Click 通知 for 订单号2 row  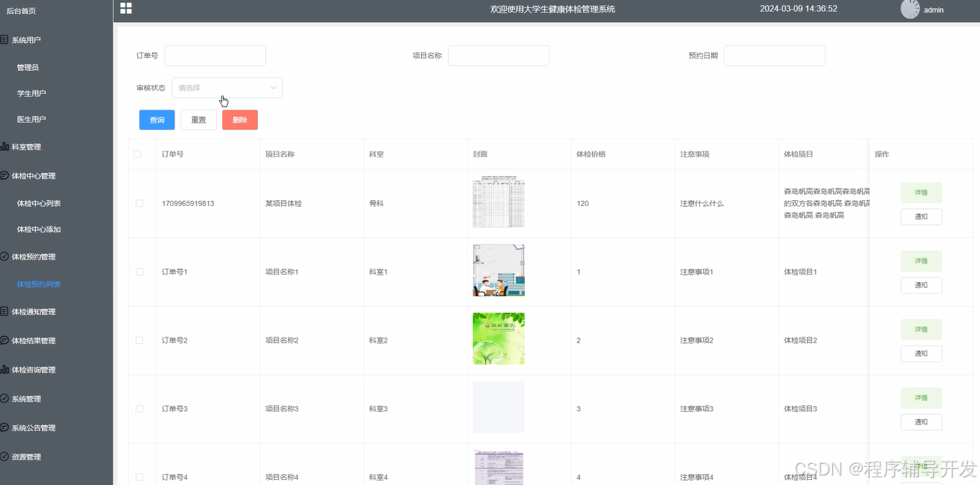[921, 354]
